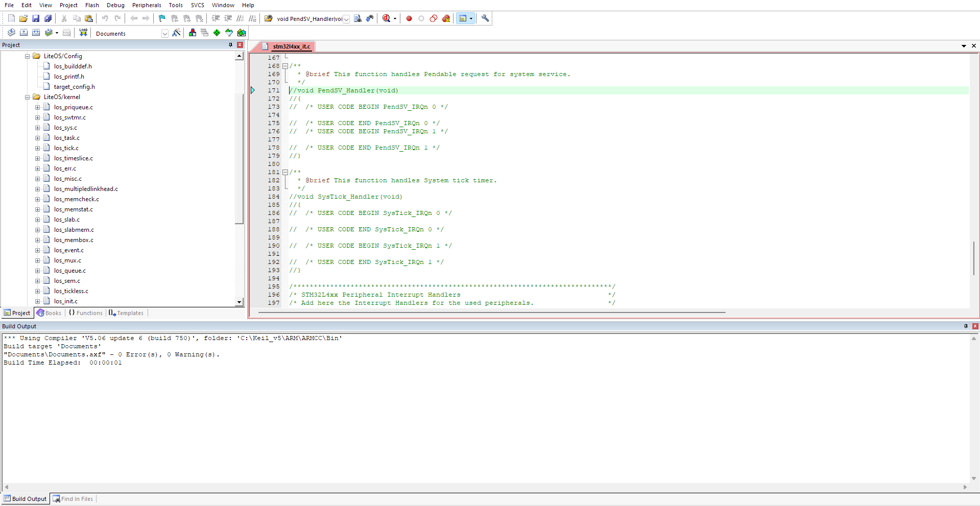Click inside the find text box showing PendSV_Handler

click(309, 19)
